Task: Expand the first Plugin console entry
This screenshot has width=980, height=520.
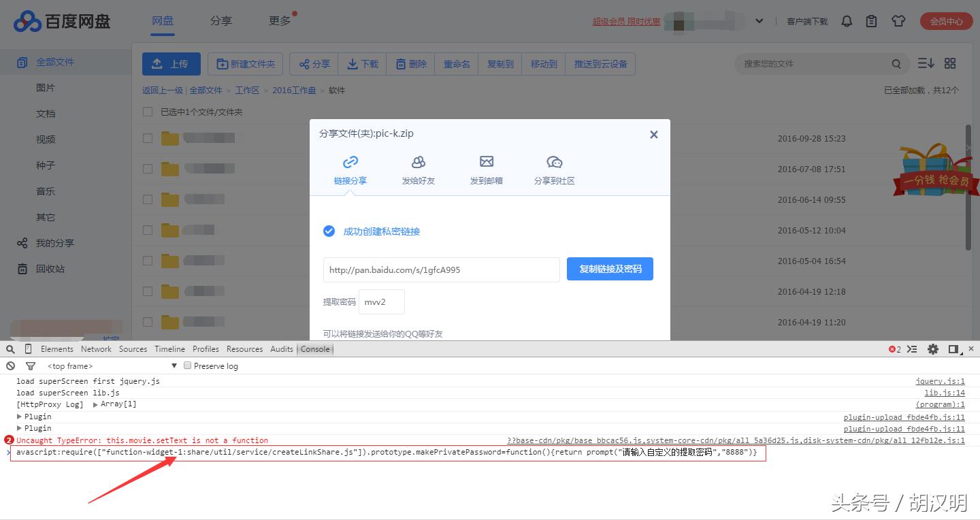Action: coord(20,416)
